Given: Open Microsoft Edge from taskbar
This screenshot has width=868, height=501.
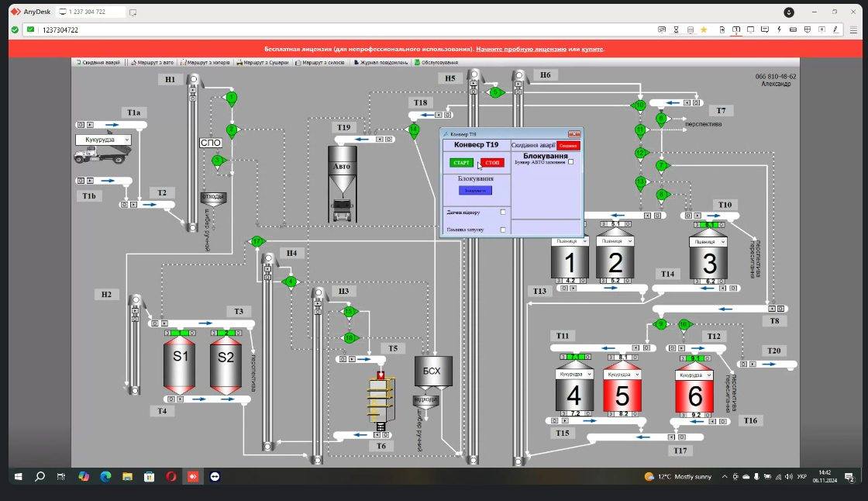Looking at the screenshot, I should click(105, 477).
